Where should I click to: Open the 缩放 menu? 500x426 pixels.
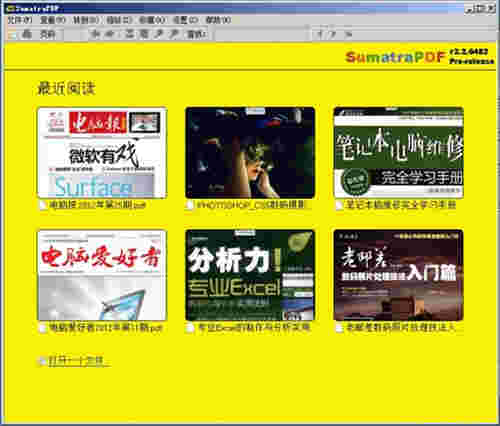[119, 20]
